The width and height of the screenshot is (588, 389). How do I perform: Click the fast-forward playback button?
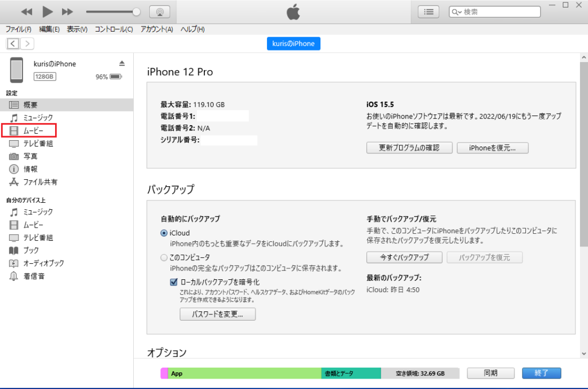point(68,11)
